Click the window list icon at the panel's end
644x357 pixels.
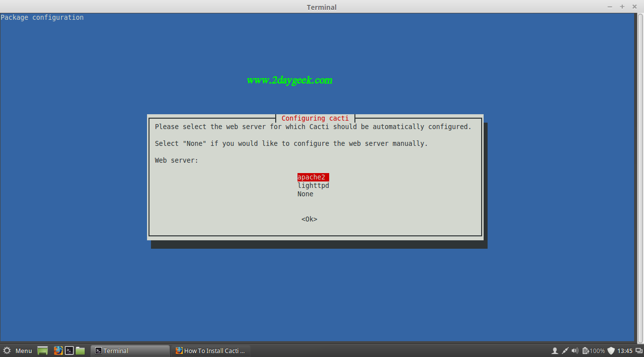639,351
